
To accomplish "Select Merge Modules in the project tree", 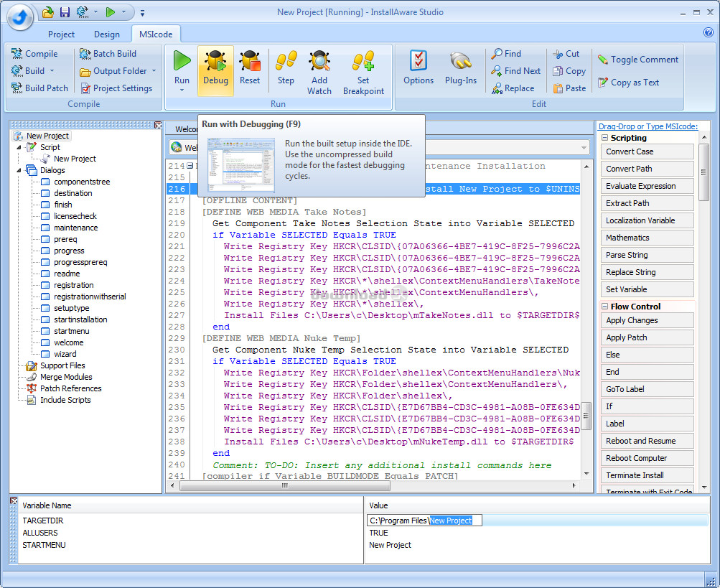I will 66,377.
